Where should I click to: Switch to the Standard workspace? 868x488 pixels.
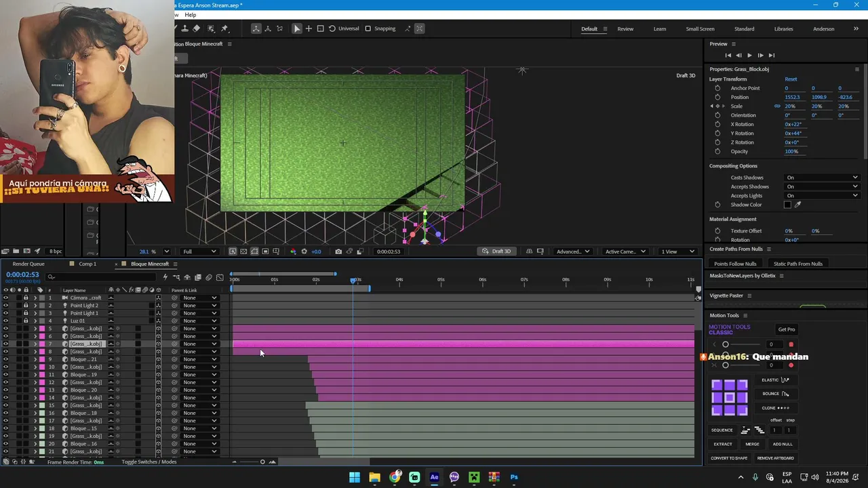click(x=744, y=29)
